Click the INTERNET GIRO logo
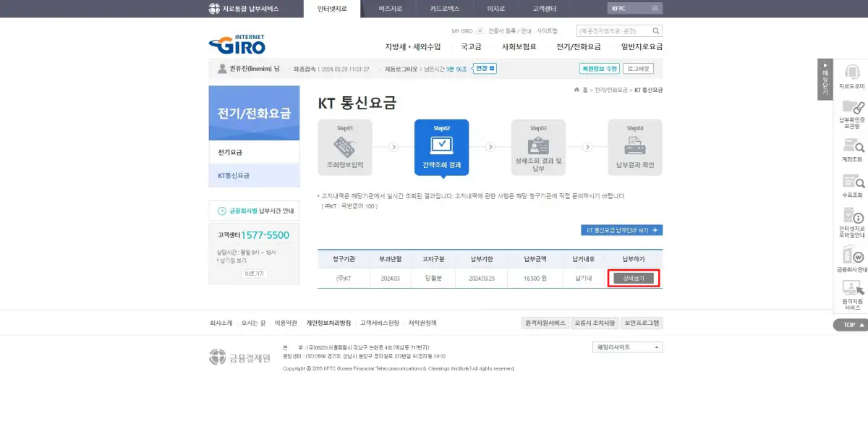The width and height of the screenshot is (868, 432). pos(237,44)
